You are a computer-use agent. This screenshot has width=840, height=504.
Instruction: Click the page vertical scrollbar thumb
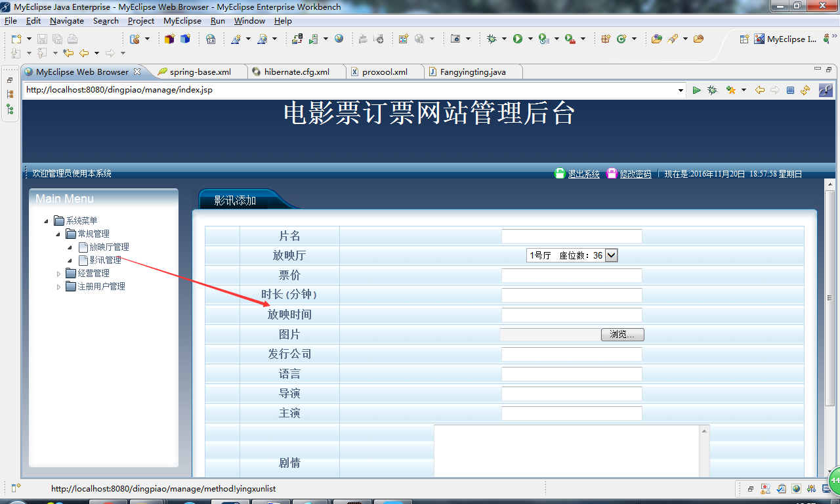[829, 297]
